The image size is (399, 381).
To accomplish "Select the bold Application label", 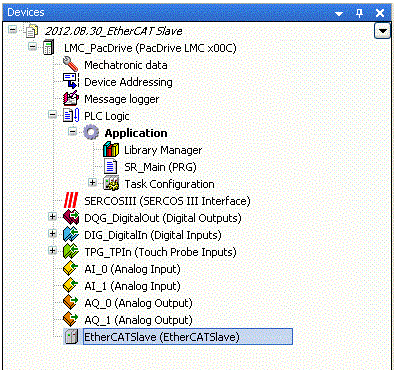I will (136, 133).
